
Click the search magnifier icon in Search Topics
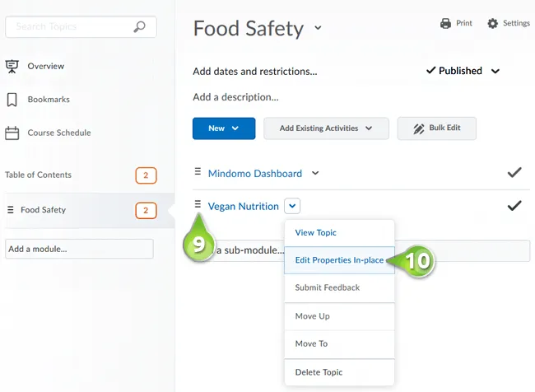(139, 26)
